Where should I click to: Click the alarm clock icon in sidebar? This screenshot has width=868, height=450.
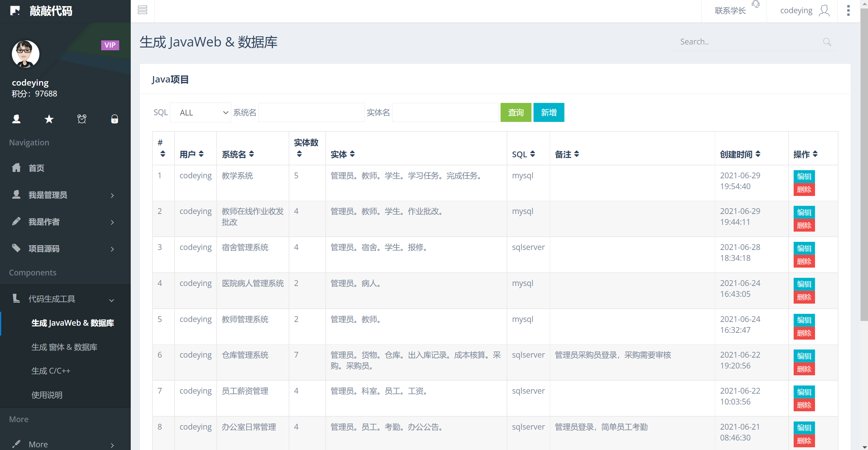pyautogui.click(x=82, y=119)
